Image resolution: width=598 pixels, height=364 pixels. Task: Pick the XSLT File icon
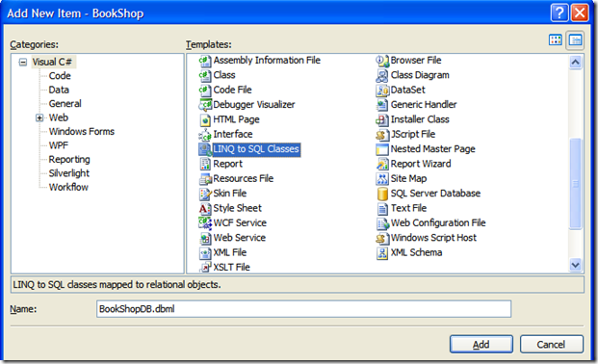pyautogui.click(x=205, y=268)
